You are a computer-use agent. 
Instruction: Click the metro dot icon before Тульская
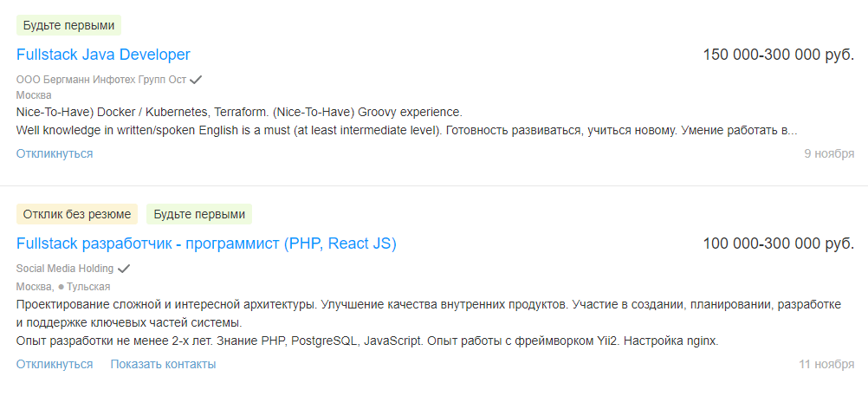pos(62,286)
